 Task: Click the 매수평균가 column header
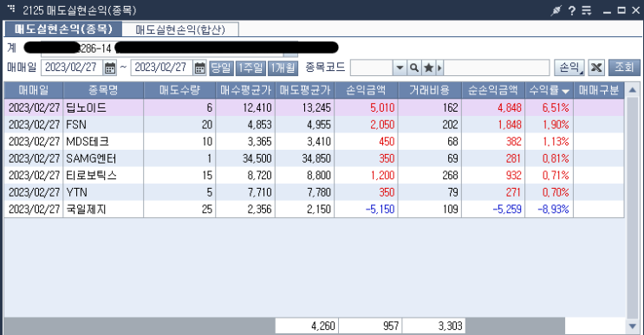tap(245, 90)
